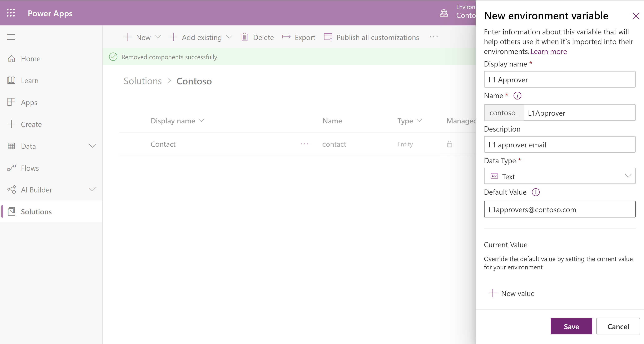This screenshot has width=644, height=344.
Task: Click the Default Value input field
Action: (x=559, y=209)
